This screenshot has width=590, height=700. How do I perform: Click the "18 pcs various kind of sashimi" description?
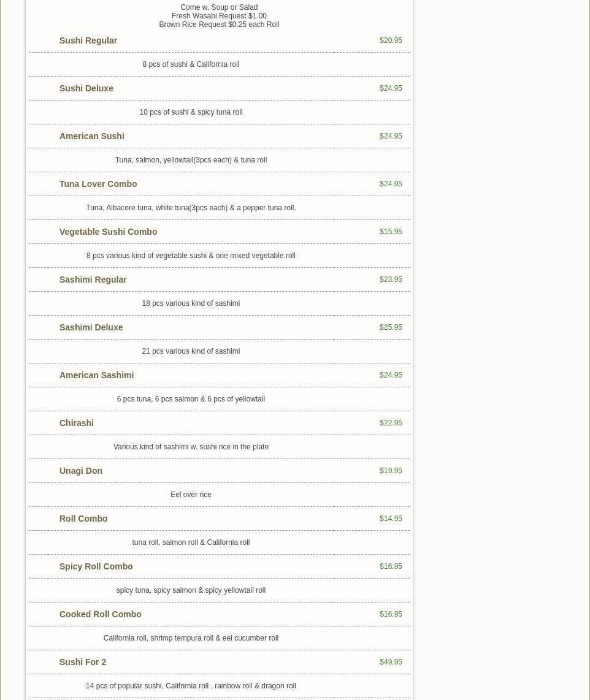click(x=191, y=303)
